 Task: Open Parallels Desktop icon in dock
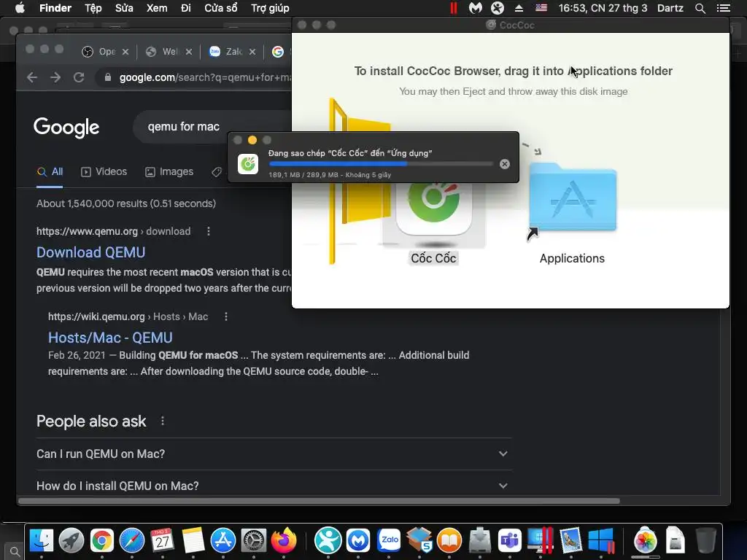coord(541,540)
